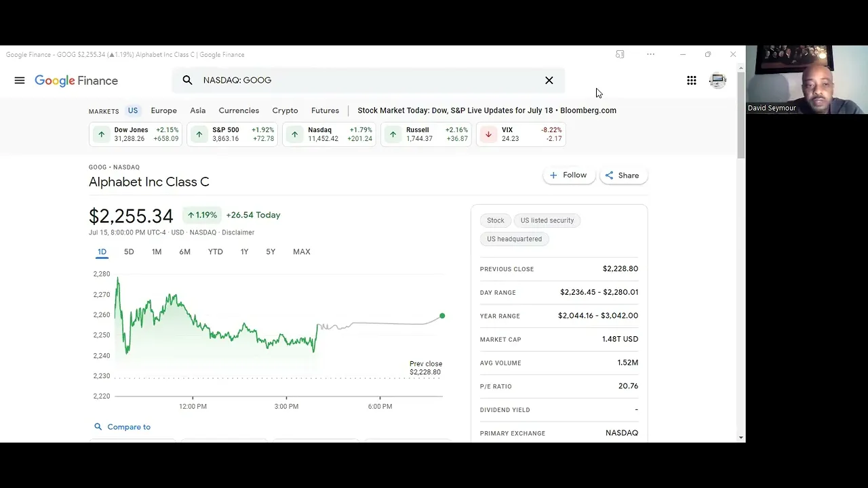Click the David Seymour video thumbnail

click(807, 79)
